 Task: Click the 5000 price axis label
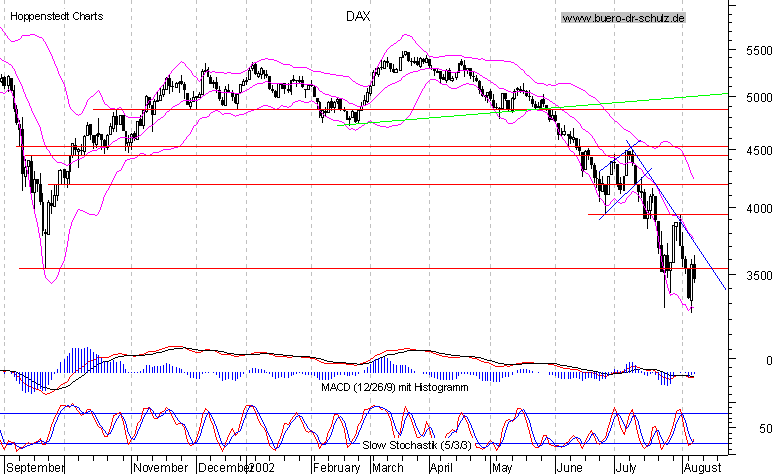click(759, 97)
